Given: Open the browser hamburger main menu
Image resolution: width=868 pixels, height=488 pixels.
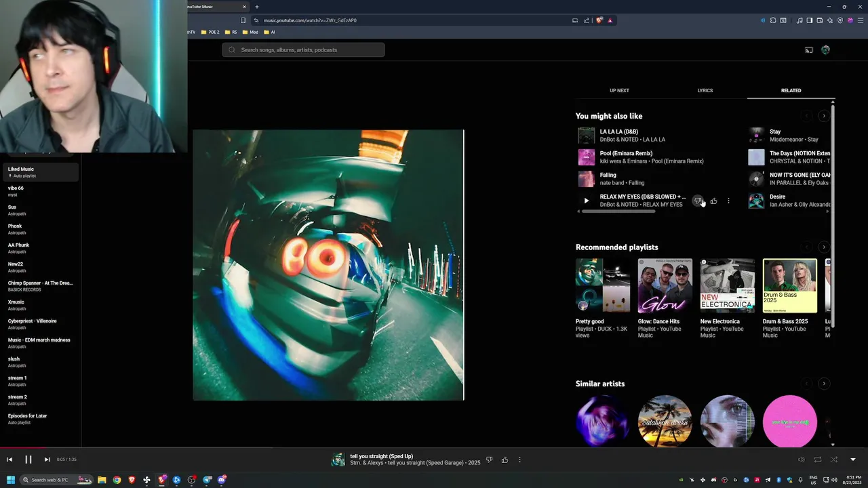Looking at the screenshot, I should click(x=860, y=20).
